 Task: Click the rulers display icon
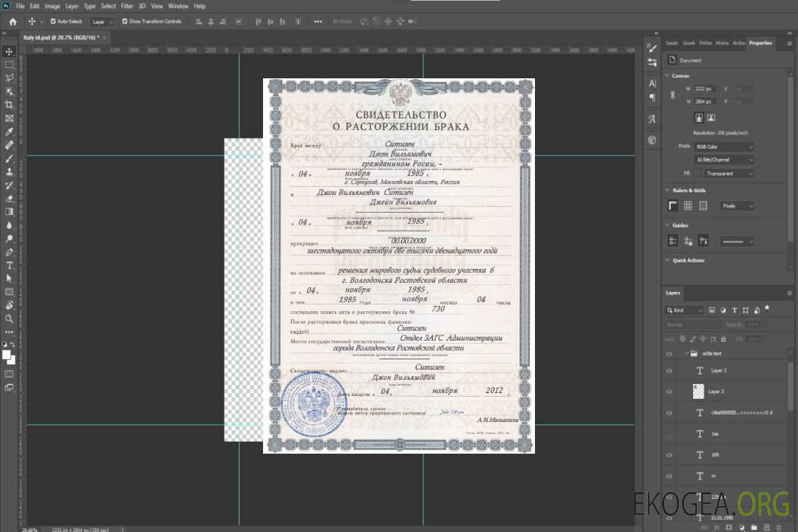coord(673,205)
